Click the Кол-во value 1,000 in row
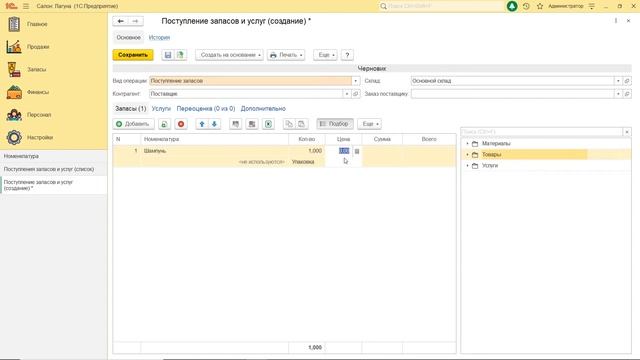 pos(315,151)
